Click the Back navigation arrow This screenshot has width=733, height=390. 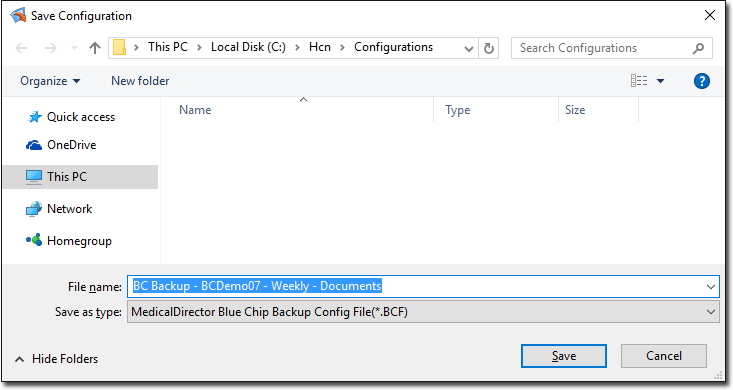pos(21,48)
